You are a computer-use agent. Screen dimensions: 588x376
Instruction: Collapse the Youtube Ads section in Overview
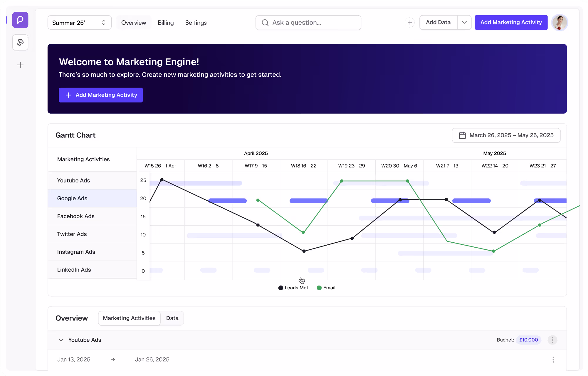pyautogui.click(x=61, y=340)
